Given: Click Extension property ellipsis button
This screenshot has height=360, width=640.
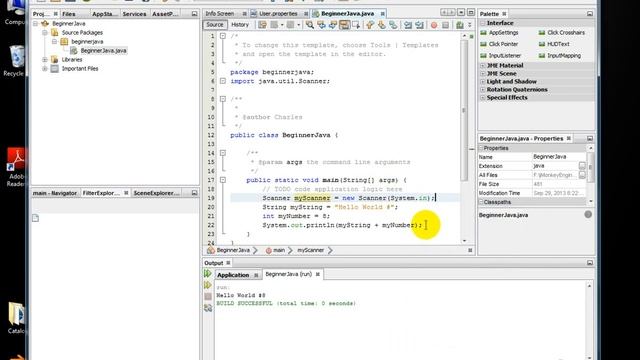Looking at the screenshot, I should click(x=582, y=166).
